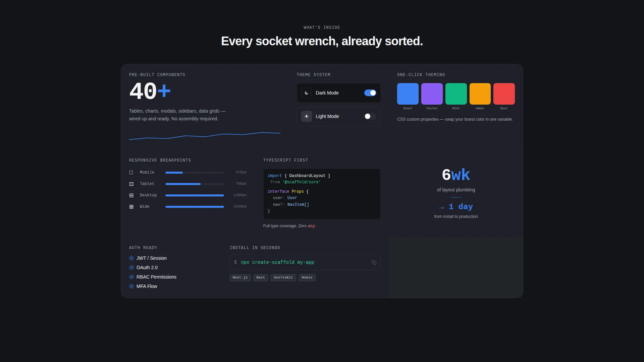The height and width of the screenshot is (362, 644).
Task: Pick the Violet color swatch
Action: pyautogui.click(x=432, y=94)
